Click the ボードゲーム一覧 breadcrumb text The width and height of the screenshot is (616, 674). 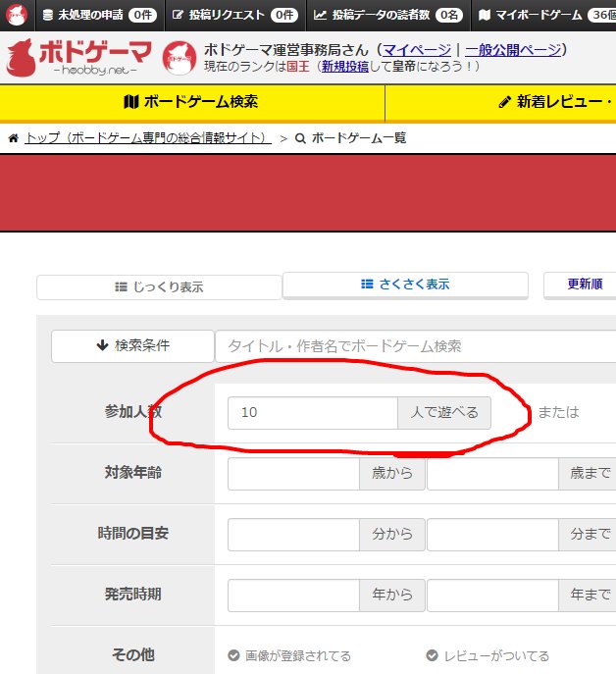359,138
